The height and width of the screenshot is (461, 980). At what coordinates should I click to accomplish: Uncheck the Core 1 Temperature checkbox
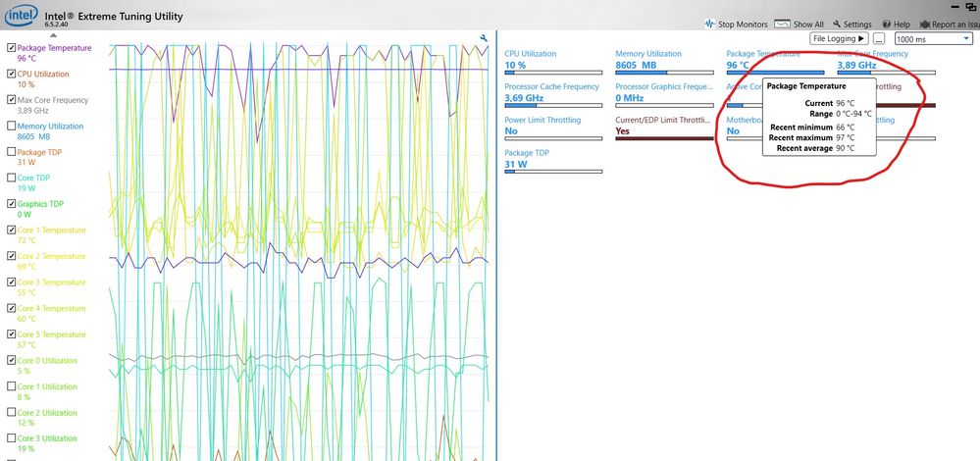11,230
